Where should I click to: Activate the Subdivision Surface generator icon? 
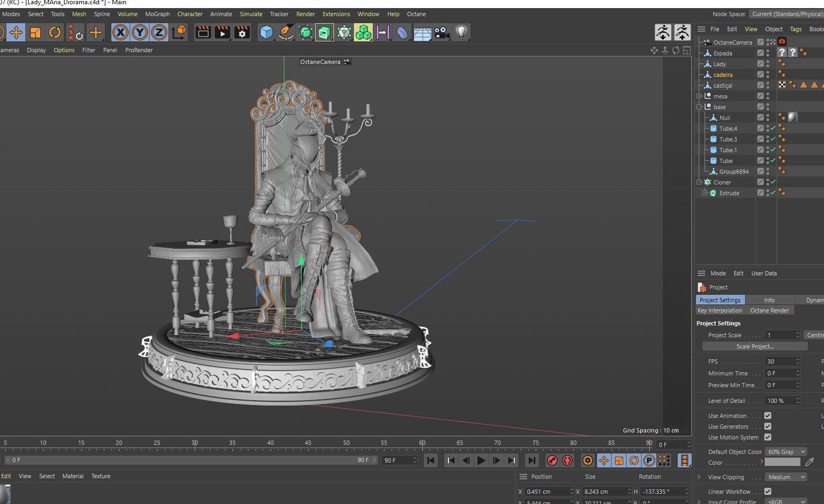click(306, 32)
